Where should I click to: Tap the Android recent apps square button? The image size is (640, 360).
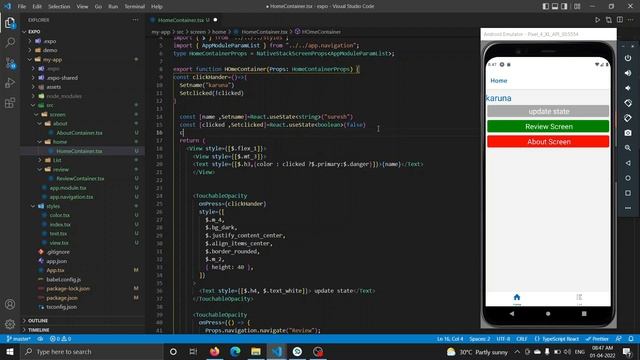[584, 313]
